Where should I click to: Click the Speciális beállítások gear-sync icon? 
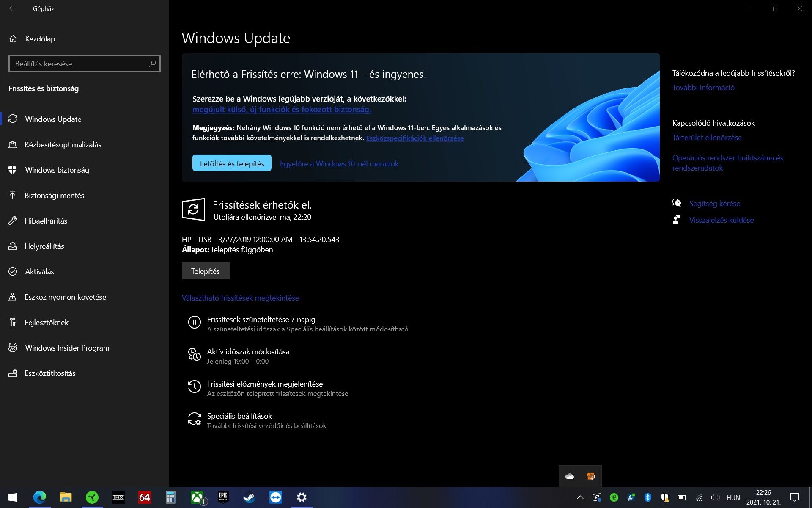click(x=194, y=419)
